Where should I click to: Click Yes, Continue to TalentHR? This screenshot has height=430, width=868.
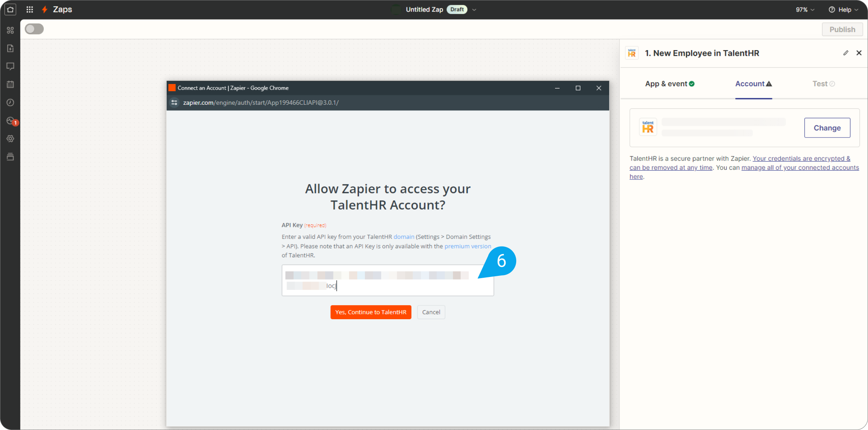pos(371,312)
